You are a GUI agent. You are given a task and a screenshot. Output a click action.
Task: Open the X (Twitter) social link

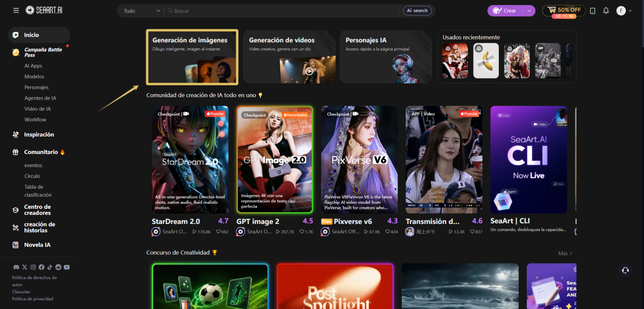[24, 267]
